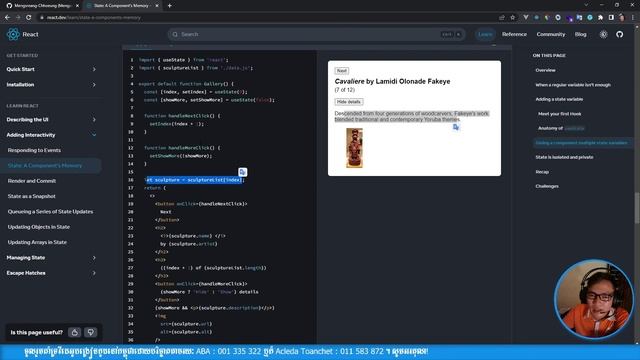Click the React logo in the header
The height and width of the screenshot is (360, 640).
13,34
